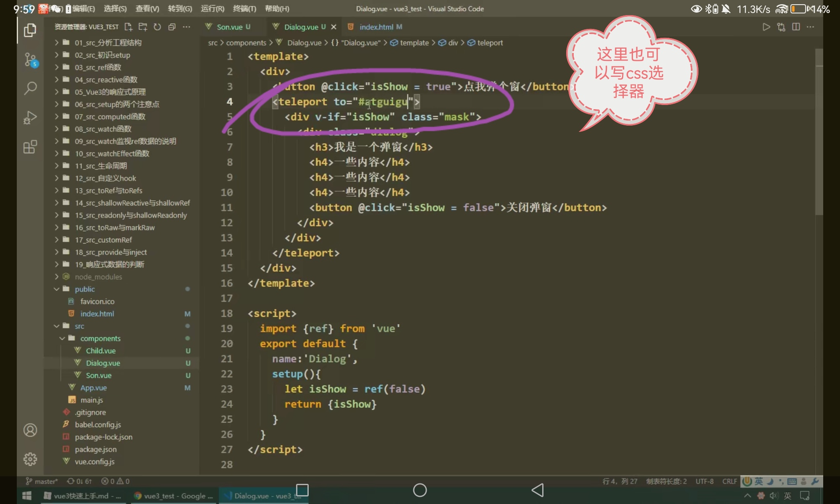Click the CRLF line ending indicator
Image resolution: width=840 pixels, height=504 pixels.
point(730,481)
